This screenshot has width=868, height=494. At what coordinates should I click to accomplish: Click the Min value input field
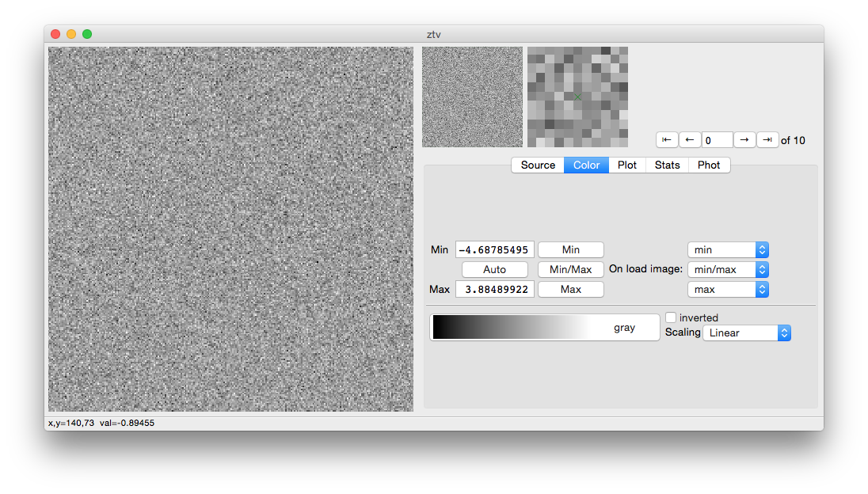point(495,249)
